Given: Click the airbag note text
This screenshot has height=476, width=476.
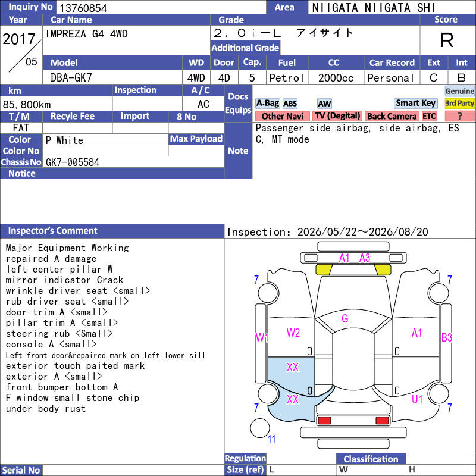Looking at the screenshot, I should point(358,134).
